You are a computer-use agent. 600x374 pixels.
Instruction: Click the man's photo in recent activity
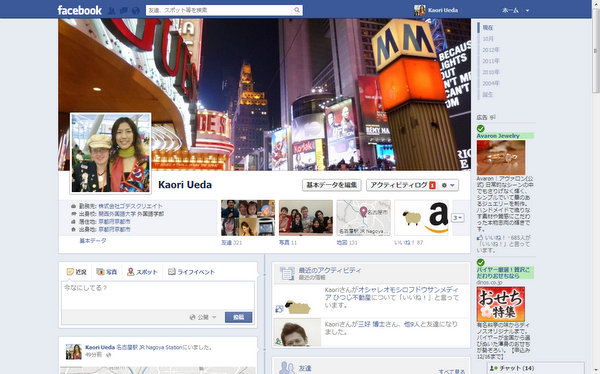tap(297, 332)
